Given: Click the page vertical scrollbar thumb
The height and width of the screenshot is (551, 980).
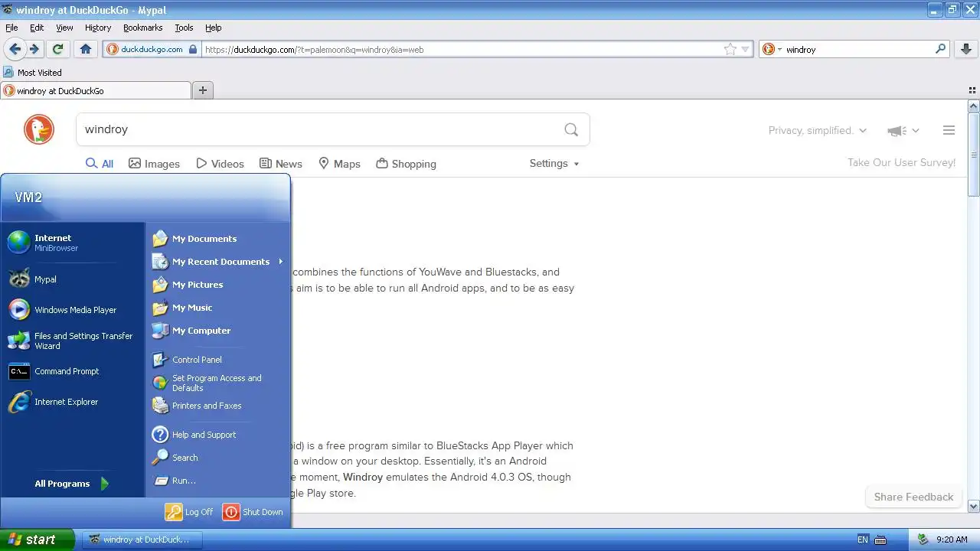Looking at the screenshot, I should point(973,154).
